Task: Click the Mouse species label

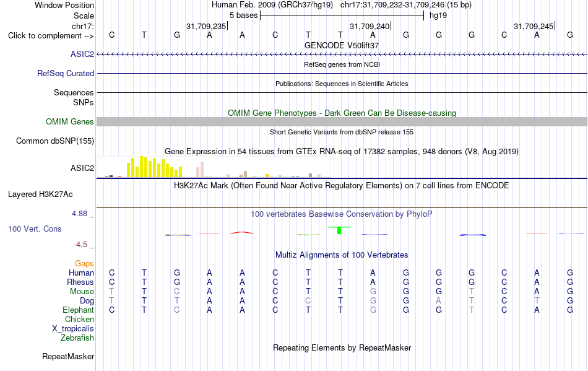Action: 82,292
